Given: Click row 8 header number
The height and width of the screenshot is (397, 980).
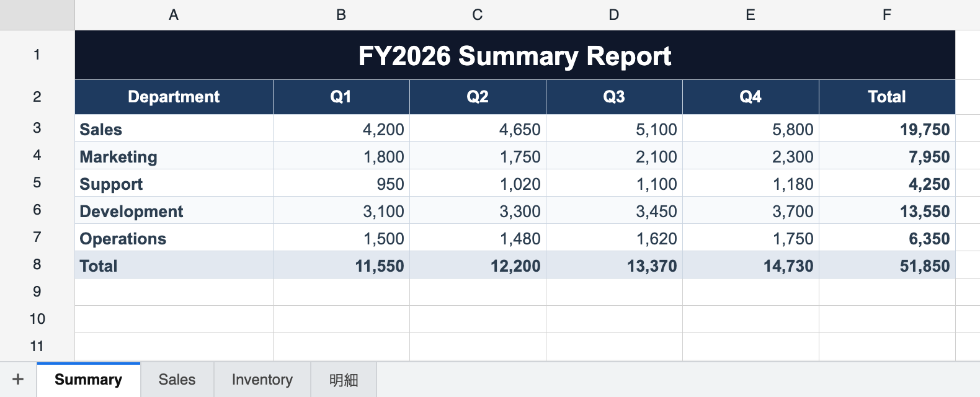Looking at the screenshot, I should tap(37, 265).
